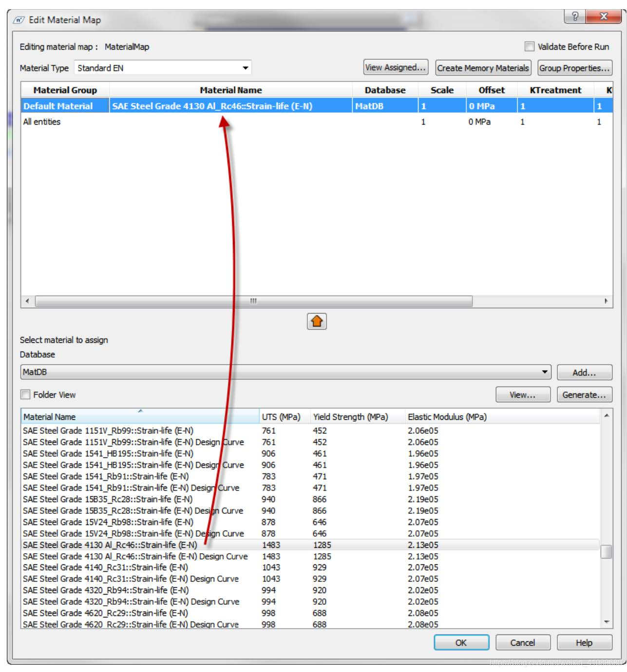Click the sort arrow on Material Name column
Image resolution: width=627 pixels, height=672 pixels.
pyautogui.click(x=140, y=411)
